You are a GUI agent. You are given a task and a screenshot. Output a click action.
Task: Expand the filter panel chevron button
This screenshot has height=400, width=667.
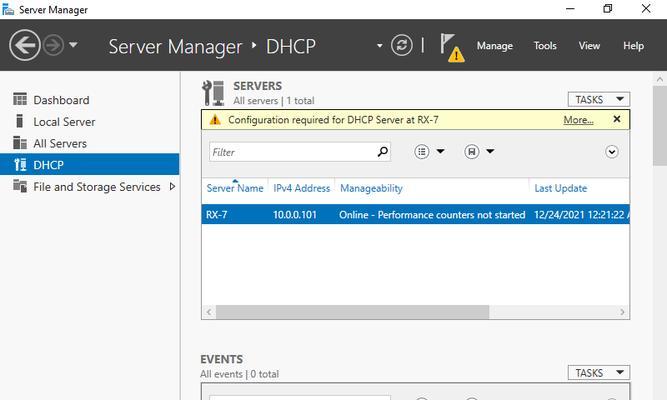pyautogui.click(x=612, y=151)
